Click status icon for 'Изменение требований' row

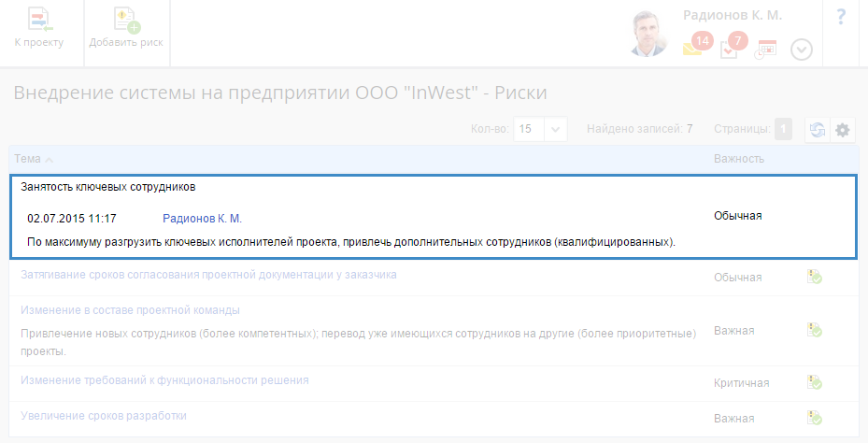(814, 382)
